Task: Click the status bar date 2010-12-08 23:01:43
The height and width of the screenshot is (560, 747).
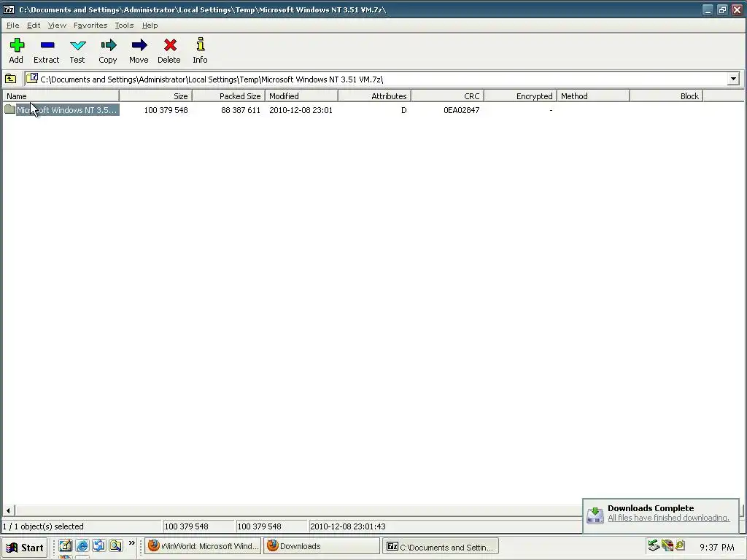Action: 348,526
